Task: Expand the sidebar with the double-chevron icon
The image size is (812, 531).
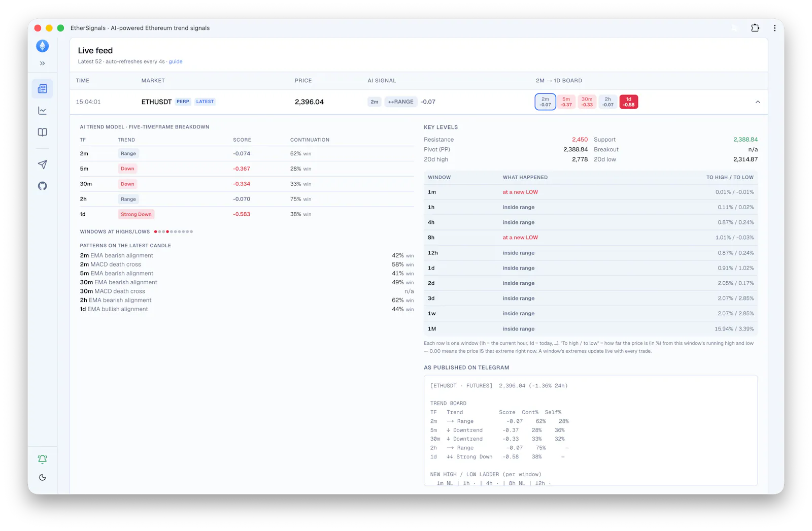Action: pyautogui.click(x=43, y=63)
